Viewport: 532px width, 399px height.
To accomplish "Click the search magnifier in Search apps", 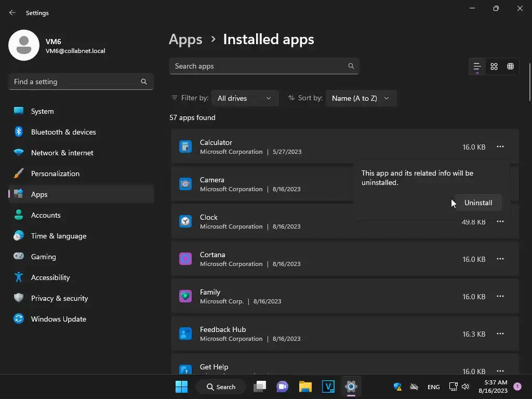I will [351, 66].
